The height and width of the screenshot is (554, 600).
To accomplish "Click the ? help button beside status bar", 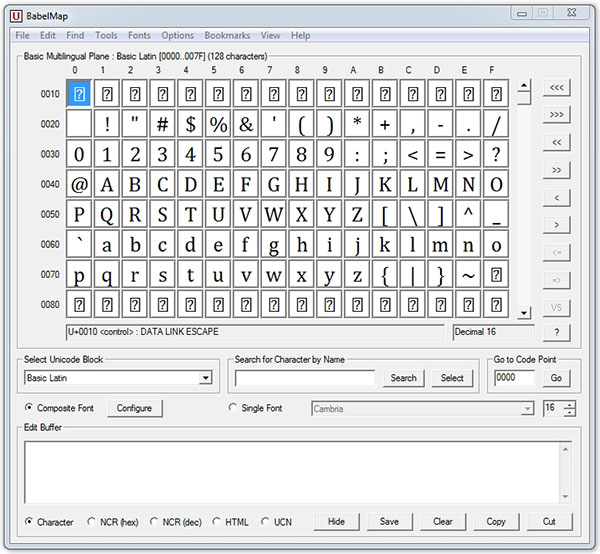I will (x=557, y=332).
